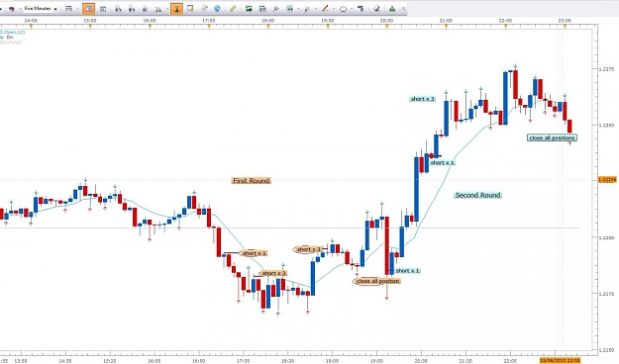The width and height of the screenshot is (619, 364).
Task: Click the red candlestick chart-type icon
Action: pyautogui.click(x=12, y=8)
